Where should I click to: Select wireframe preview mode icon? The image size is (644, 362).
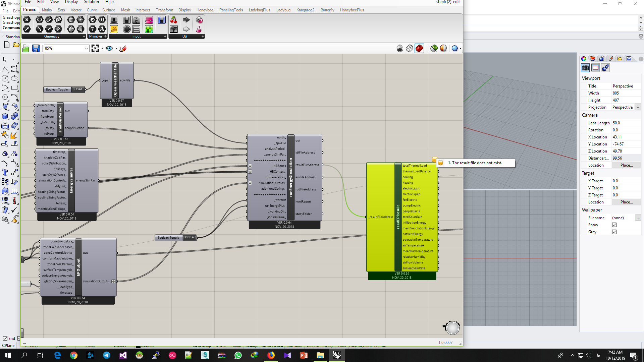[x=410, y=48]
